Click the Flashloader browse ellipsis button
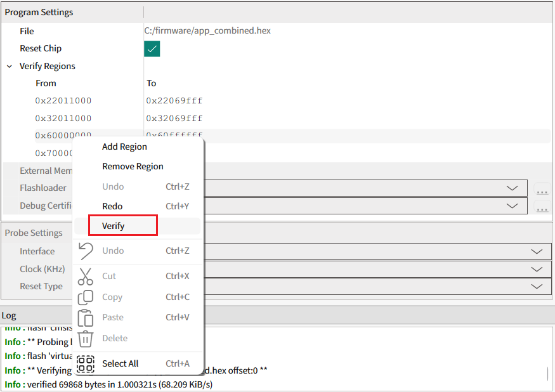This screenshot has width=555, height=392. pos(542,189)
